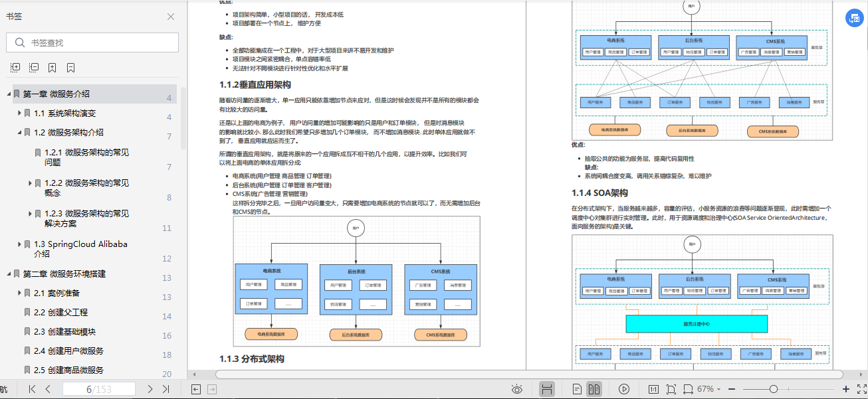This screenshot has width=868, height=399.
Task: Click the SOA architecture diagram image
Action: click(702, 302)
